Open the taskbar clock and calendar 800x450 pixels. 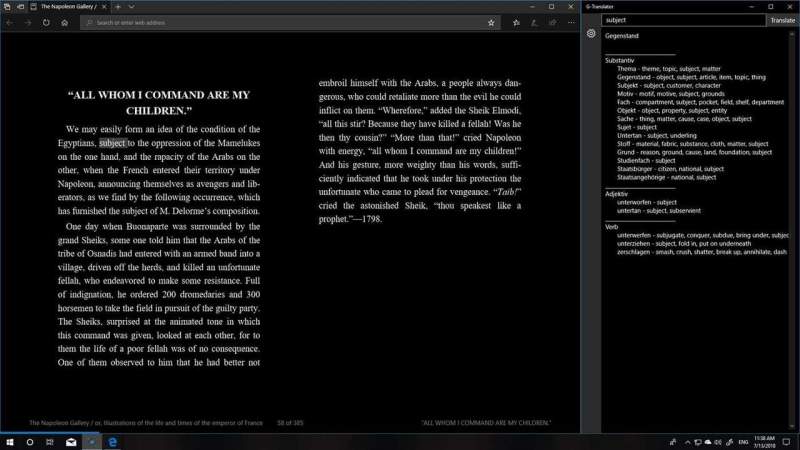[x=764, y=442]
